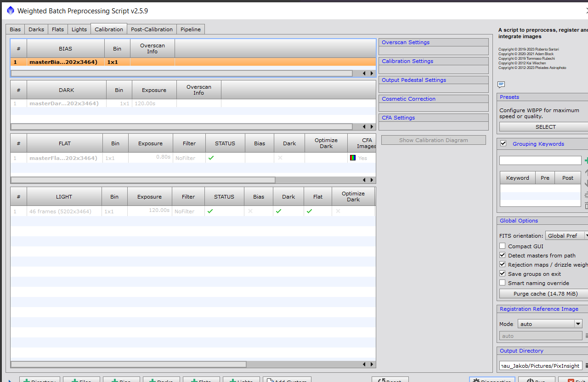Click the Add Custom button
Image resolution: width=588 pixels, height=382 pixels.
[x=287, y=380]
